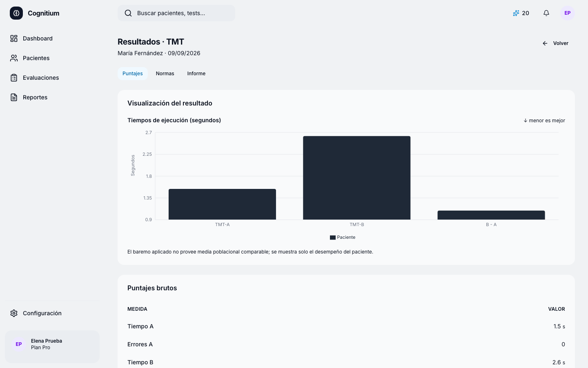
Task: Focus the Buscar pacientes search field
Action: click(176, 13)
